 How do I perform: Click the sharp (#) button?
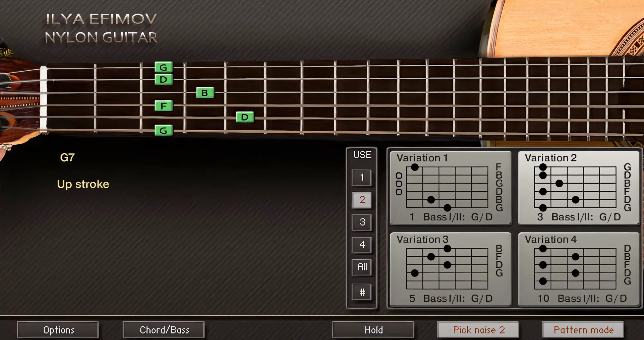point(362,292)
